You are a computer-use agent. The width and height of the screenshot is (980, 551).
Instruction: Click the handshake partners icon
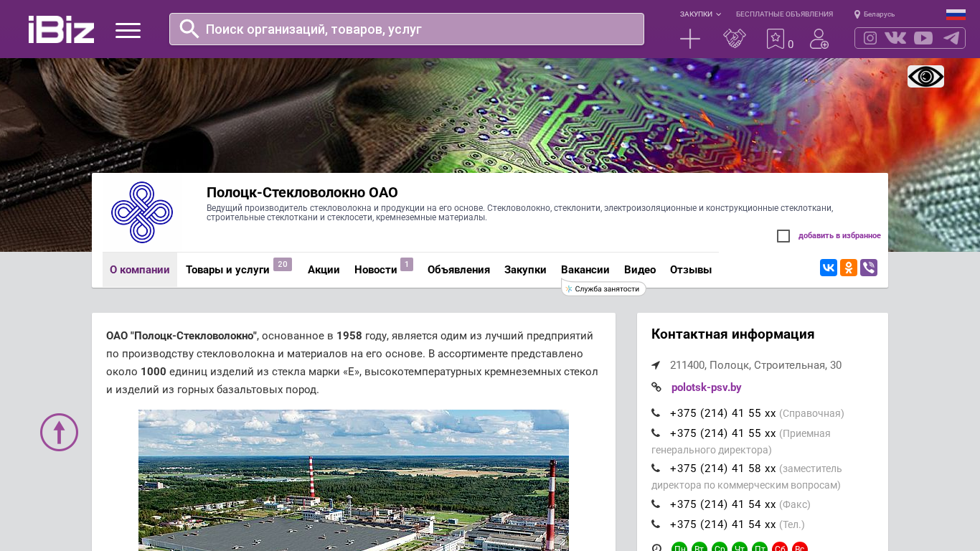pyautogui.click(x=734, y=39)
